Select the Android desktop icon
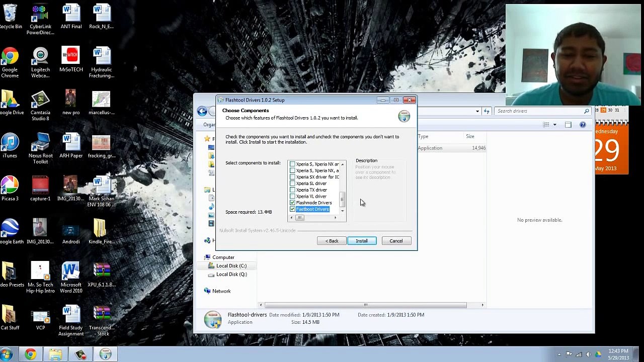Screen dimensions: 644x362 pyautogui.click(x=71, y=232)
